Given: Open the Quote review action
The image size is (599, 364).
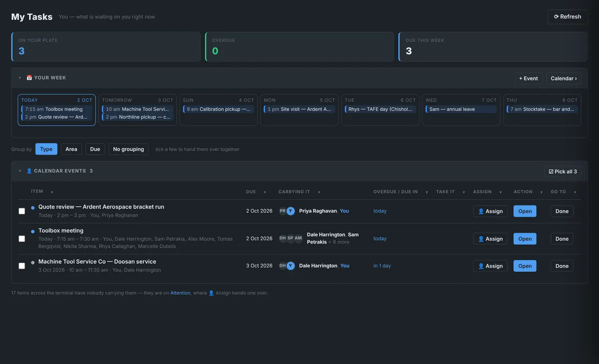Looking at the screenshot, I should 525,211.
